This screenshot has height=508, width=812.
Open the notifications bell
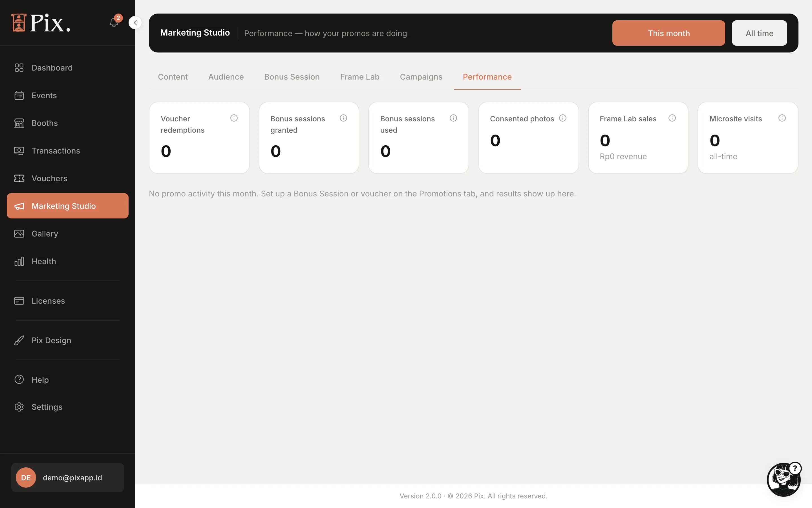point(114,23)
